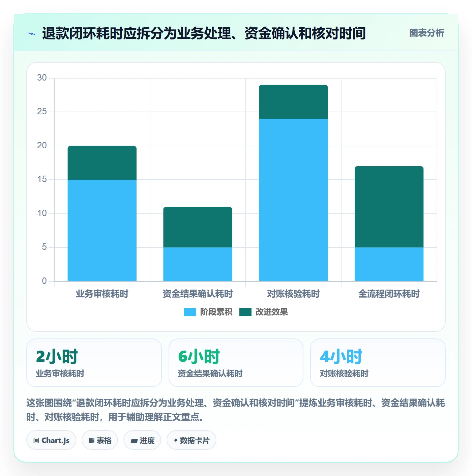Click the dark green segment of the 业务审核耗时 bar
The image size is (472, 476).
pyautogui.click(x=102, y=163)
